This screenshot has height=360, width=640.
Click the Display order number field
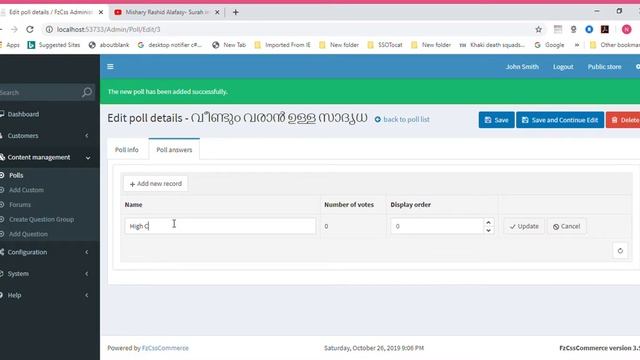pos(437,226)
